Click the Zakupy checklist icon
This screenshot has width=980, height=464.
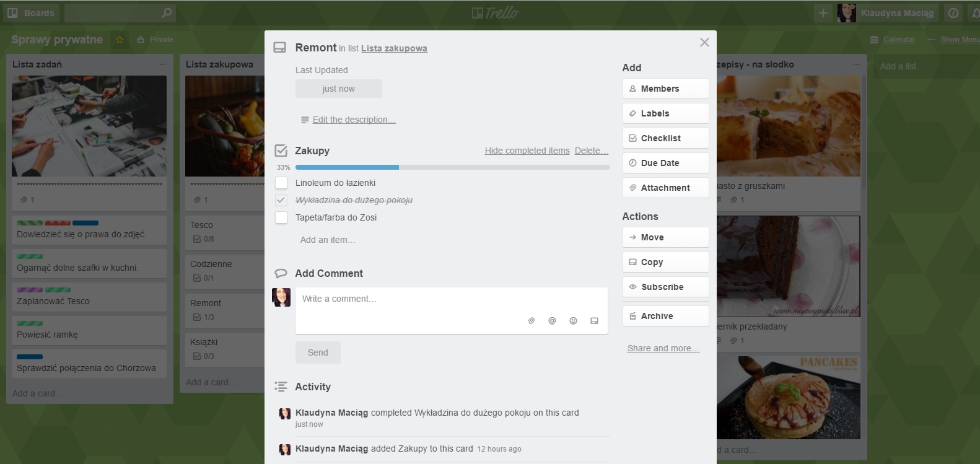coord(281,151)
